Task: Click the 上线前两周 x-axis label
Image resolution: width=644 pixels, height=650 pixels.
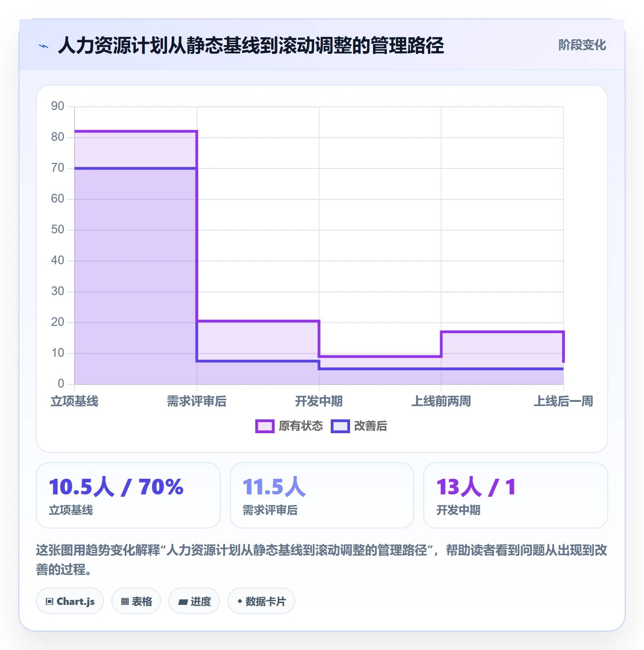Action: pos(441,401)
